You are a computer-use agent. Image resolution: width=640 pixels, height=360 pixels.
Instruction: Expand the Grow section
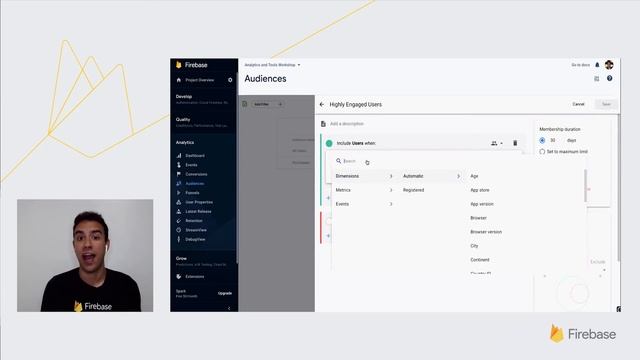pyautogui.click(x=202, y=261)
